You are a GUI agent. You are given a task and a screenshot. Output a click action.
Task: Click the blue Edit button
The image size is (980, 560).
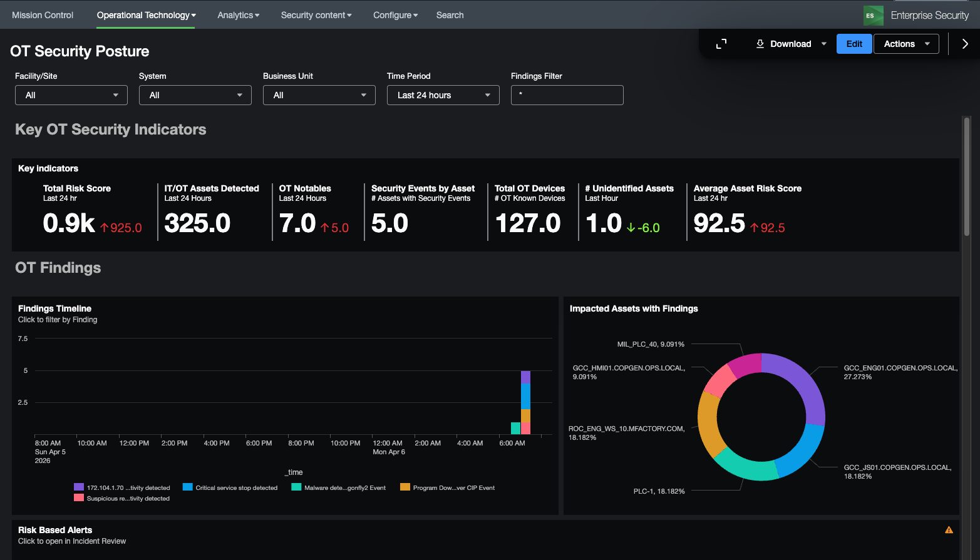(x=854, y=44)
